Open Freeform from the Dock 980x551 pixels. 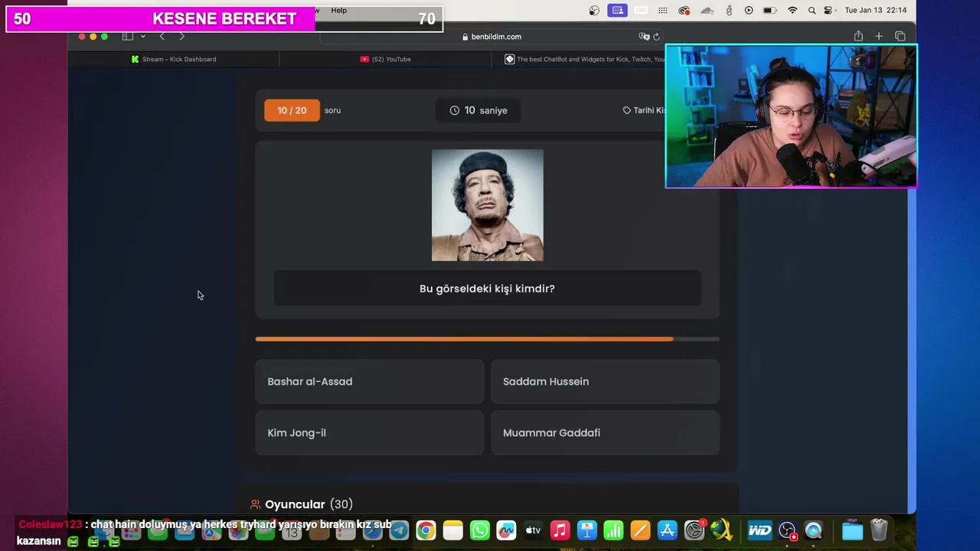point(506,530)
